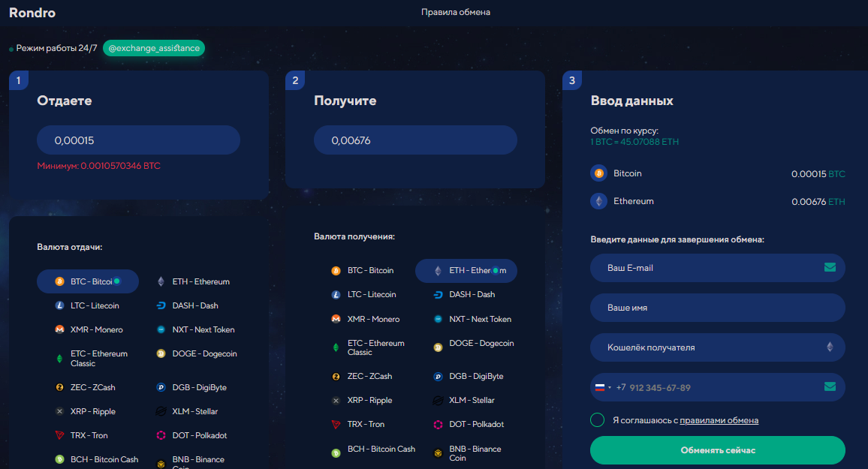Click the Получите amount field with 0,00676
The image size is (868, 469).
click(x=415, y=140)
